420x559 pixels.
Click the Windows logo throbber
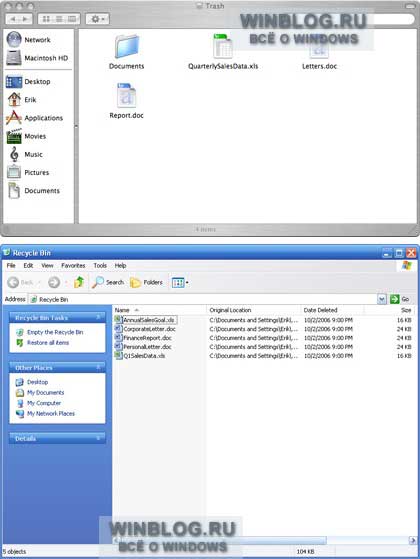[x=407, y=266]
